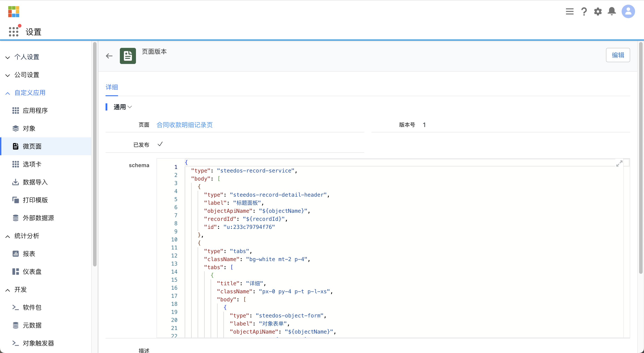Click the notification bell icon
Screen dimensions: 644x353
click(x=612, y=11)
